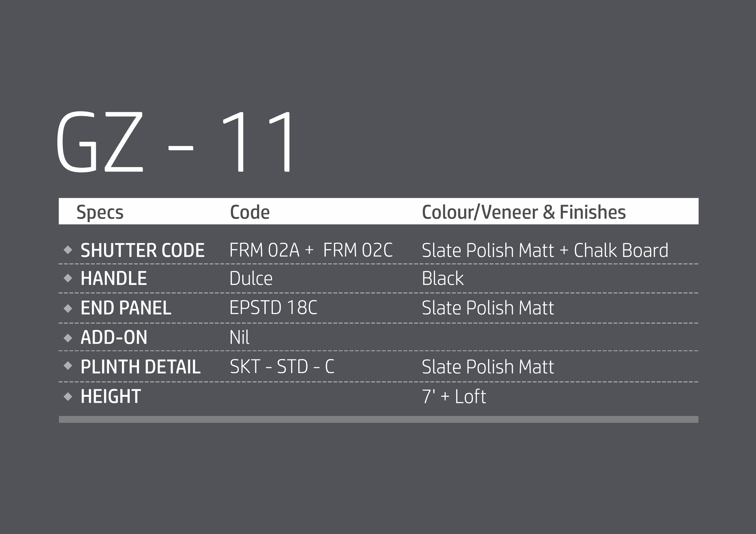Click the 7' + Loft height value

(454, 396)
